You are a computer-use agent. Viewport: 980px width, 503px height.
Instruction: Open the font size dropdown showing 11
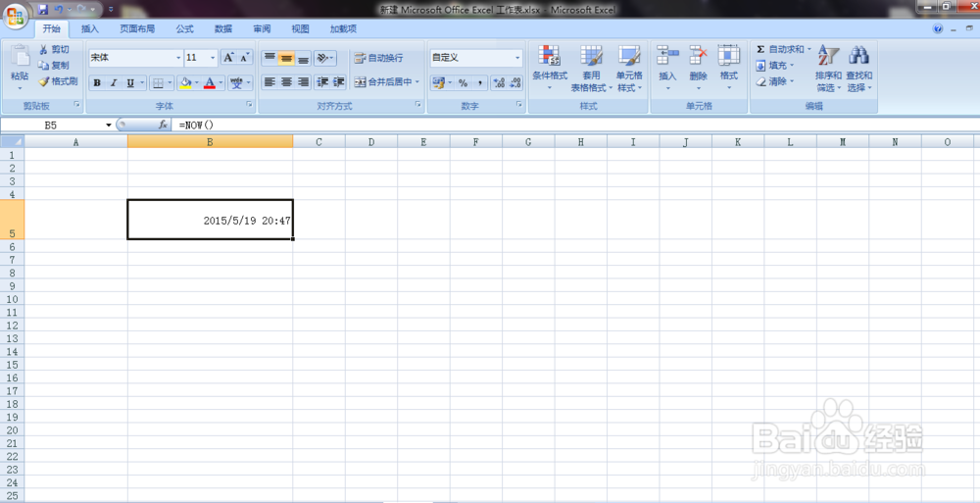(x=213, y=58)
